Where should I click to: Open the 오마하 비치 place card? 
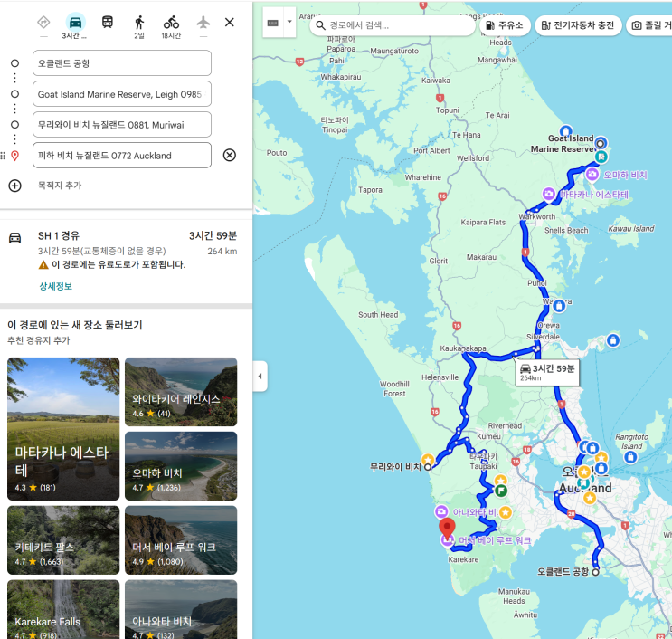click(181, 466)
